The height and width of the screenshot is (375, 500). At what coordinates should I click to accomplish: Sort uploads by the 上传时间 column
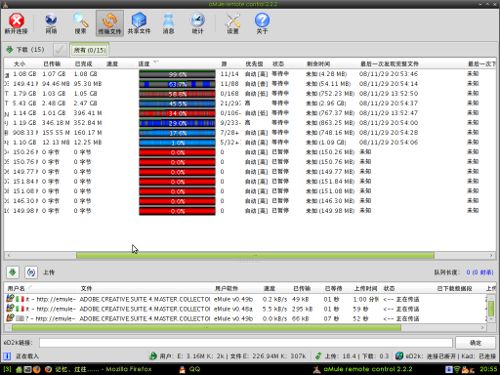click(366, 288)
